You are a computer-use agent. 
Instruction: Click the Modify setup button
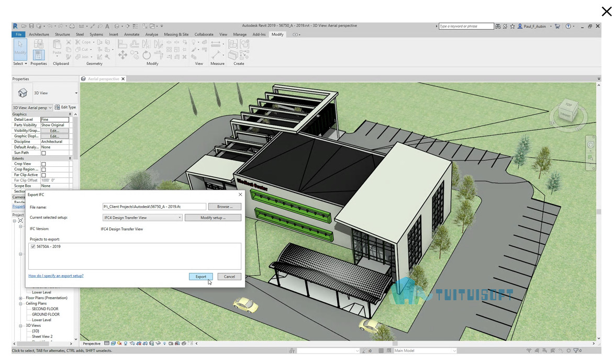click(x=213, y=218)
